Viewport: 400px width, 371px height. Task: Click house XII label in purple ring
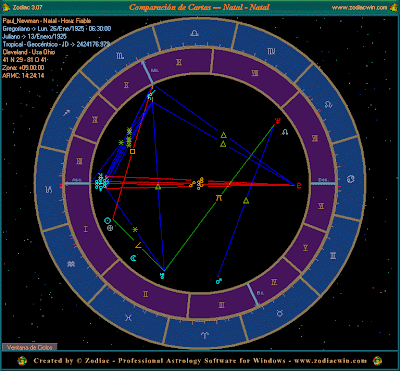click(x=79, y=162)
